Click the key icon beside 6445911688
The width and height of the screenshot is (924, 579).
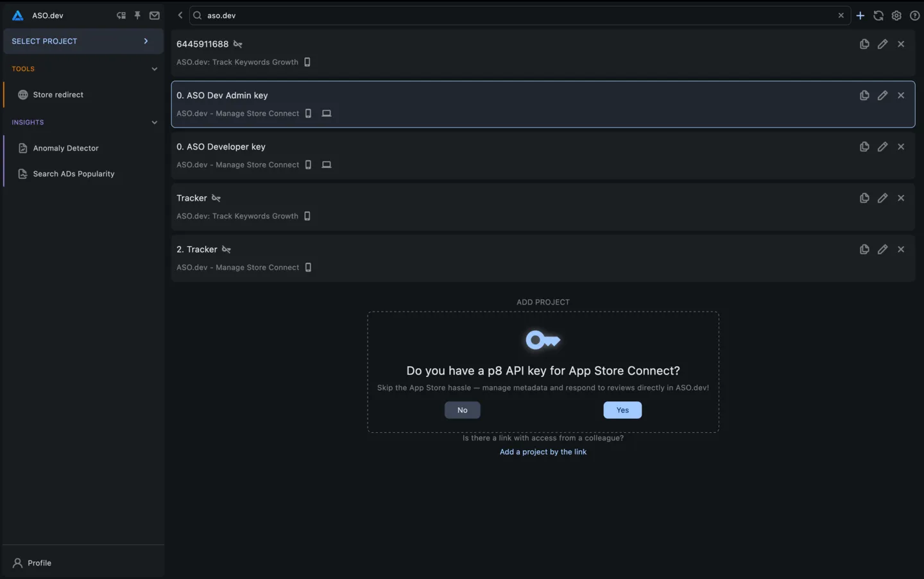point(238,44)
